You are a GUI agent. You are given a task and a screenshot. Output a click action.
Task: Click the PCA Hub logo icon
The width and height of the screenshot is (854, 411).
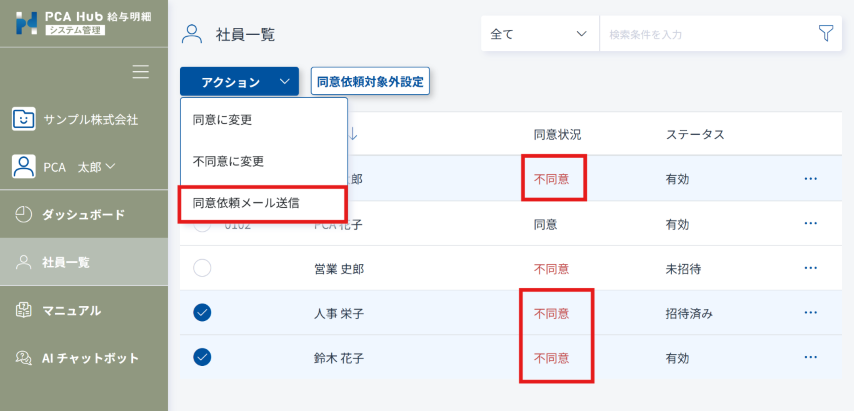coord(26,24)
